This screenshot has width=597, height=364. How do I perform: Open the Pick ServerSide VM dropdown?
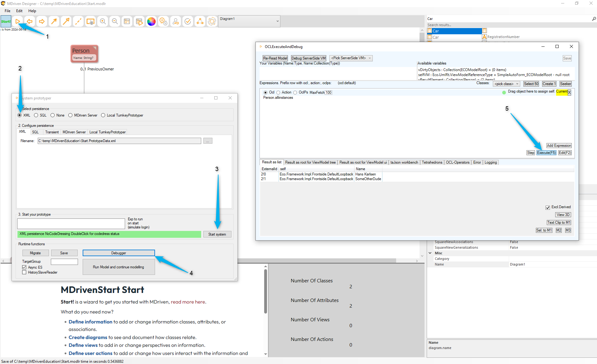pos(351,58)
